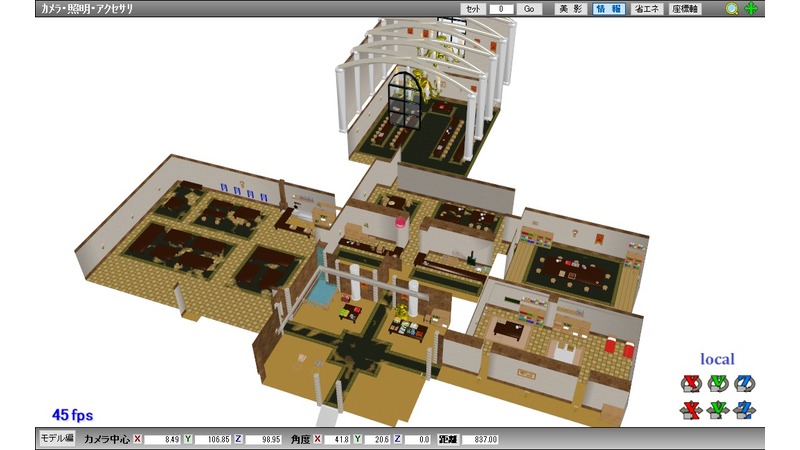The width and height of the screenshot is (800, 450).
Task: Click the frame number input field
Action: 501,9
